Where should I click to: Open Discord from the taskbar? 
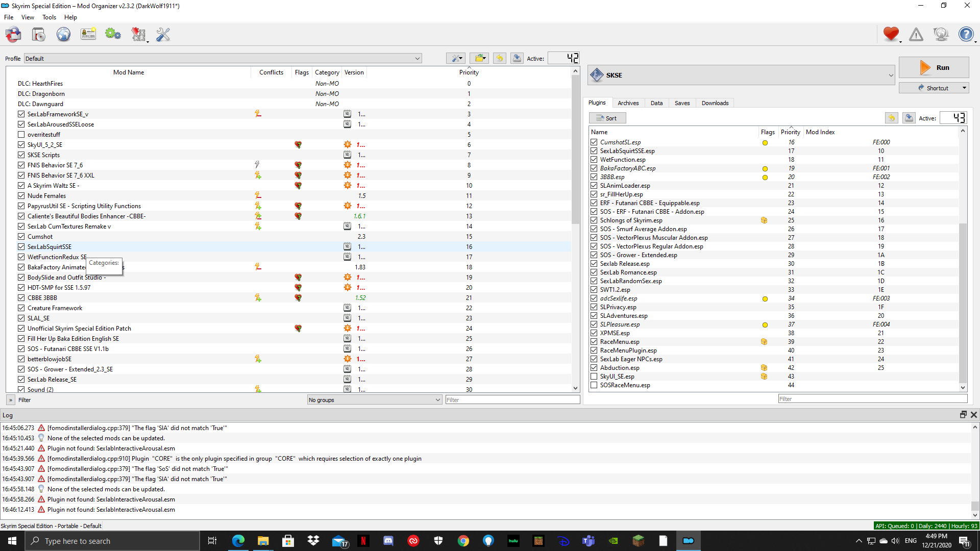(388, 541)
